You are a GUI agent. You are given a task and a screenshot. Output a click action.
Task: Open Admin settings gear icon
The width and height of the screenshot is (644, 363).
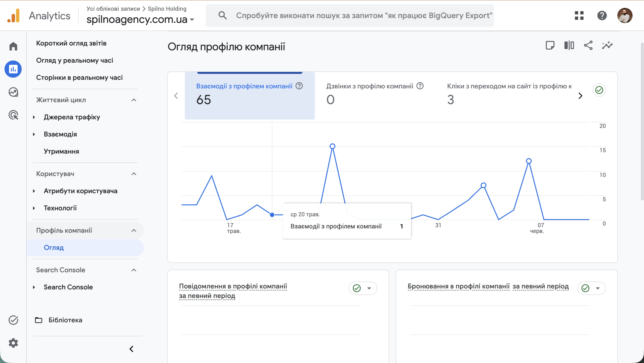point(13,343)
